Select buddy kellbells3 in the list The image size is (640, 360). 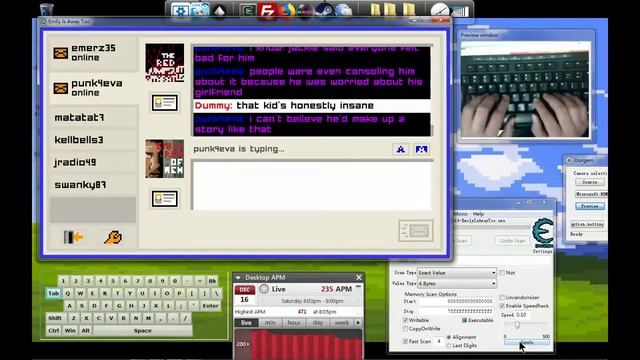click(93, 140)
